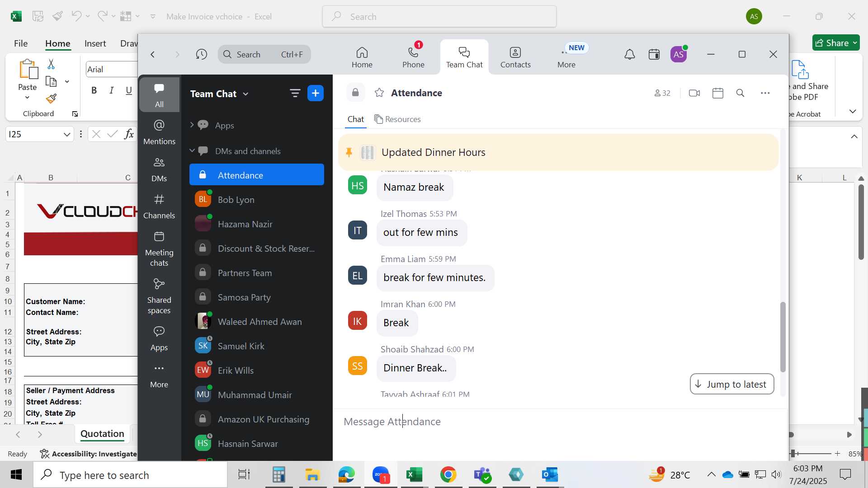The image size is (868, 488).
Task: Select Quotation sheet tab
Action: coord(102,434)
